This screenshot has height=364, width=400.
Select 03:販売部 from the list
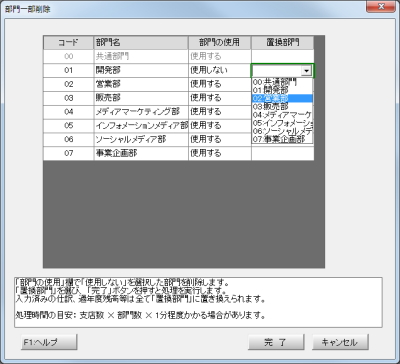coord(282,107)
